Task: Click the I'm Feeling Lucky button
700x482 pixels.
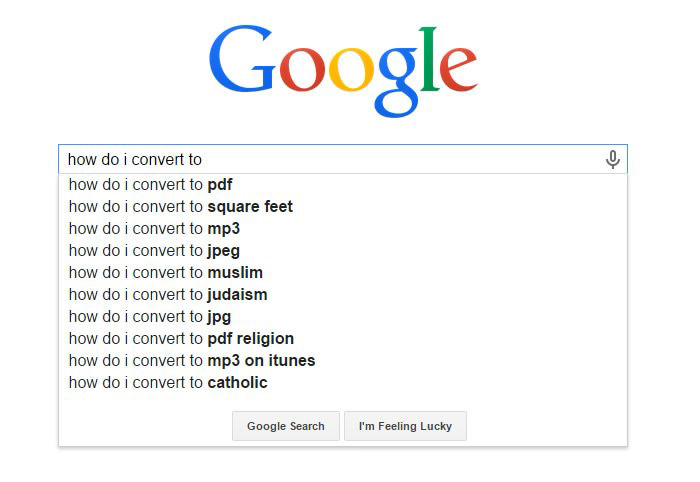Action: (405, 426)
